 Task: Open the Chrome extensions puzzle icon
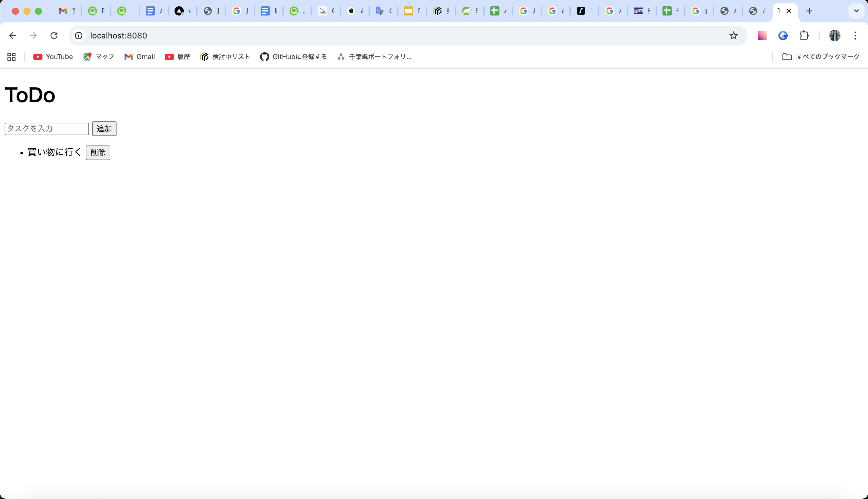[804, 35]
